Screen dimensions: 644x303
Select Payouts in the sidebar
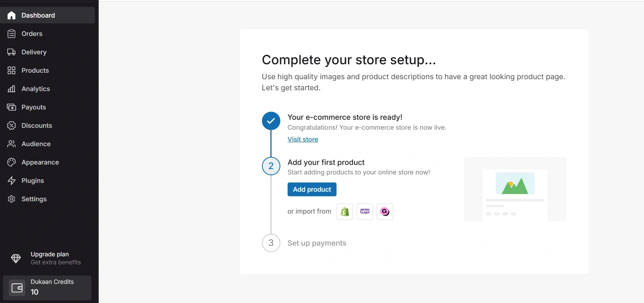coord(34,107)
